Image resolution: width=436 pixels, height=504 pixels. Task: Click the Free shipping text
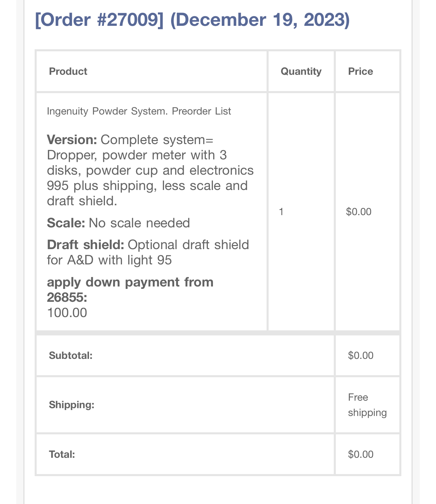pos(367,405)
